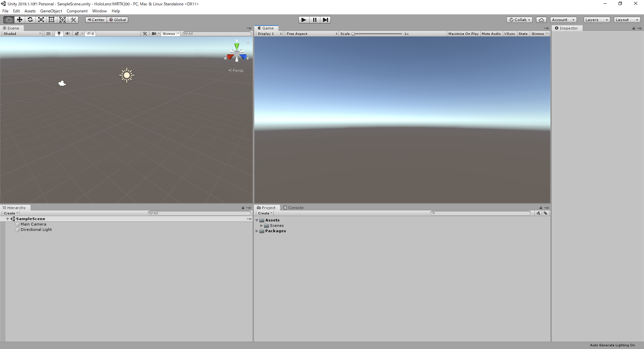The image size is (644, 349).
Task: Select the Rect tool
Action: (x=52, y=20)
